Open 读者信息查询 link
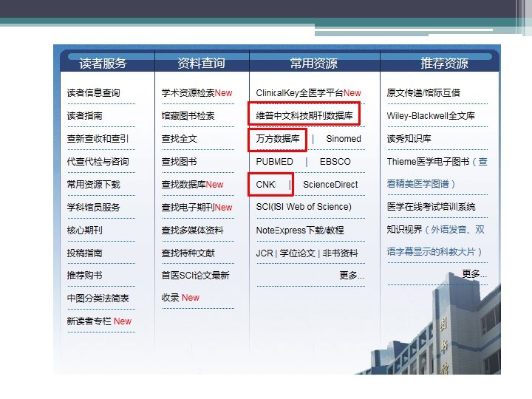Image resolution: width=532 pixels, height=399 pixels. [x=93, y=93]
